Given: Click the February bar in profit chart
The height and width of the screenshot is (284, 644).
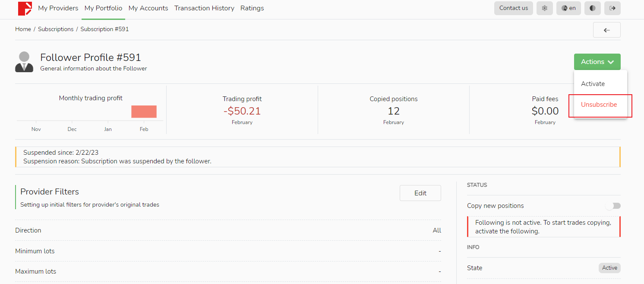Looking at the screenshot, I should click(144, 112).
